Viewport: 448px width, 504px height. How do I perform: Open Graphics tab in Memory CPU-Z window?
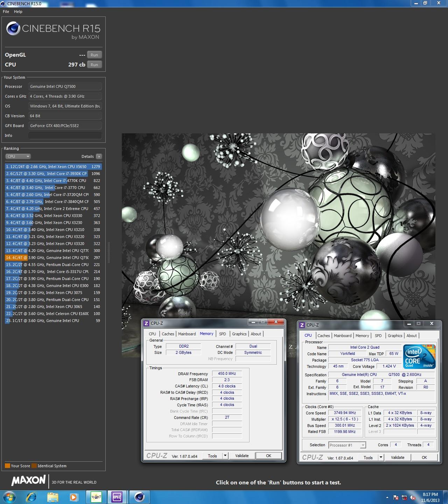239,334
